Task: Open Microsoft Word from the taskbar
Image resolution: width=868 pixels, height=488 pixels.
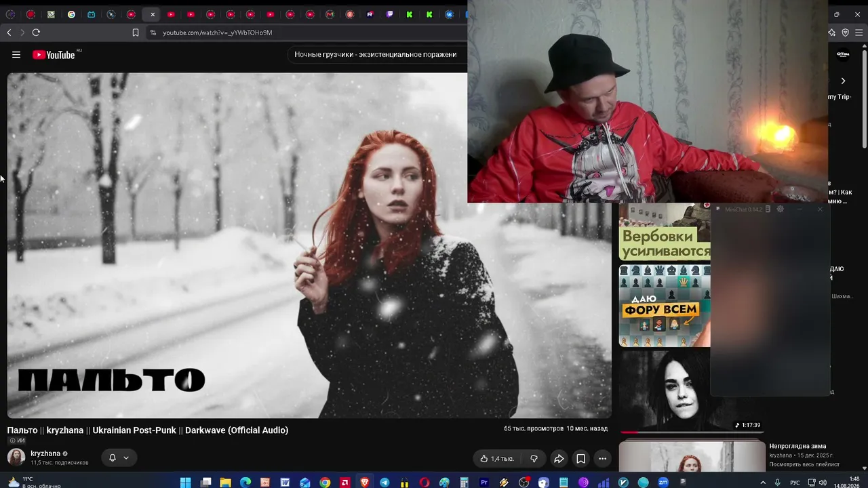Action: [285, 483]
